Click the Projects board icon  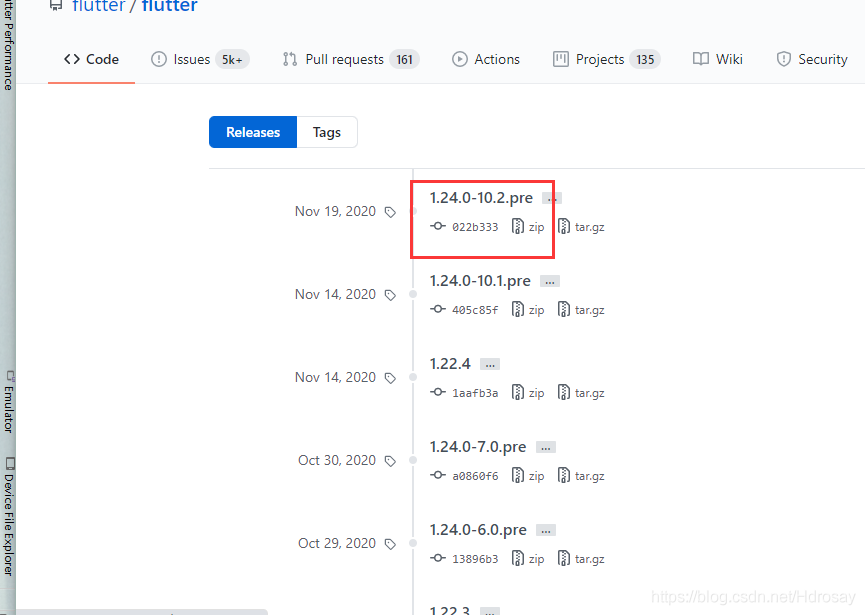tap(560, 59)
